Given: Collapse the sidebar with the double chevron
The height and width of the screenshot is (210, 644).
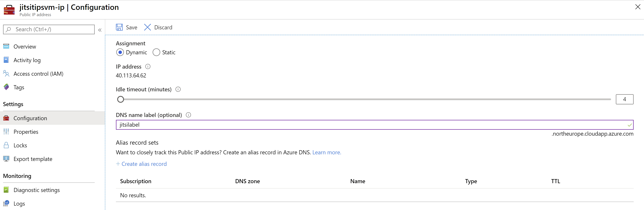Looking at the screenshot, I should click(x=100, y=30).
